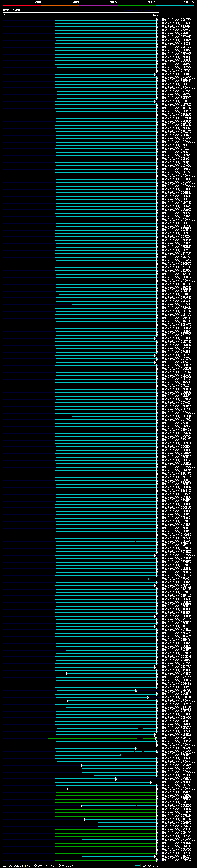Screen dimensions: 197x868
Task: Click UniRef100_Q2M3Z6 in the hit list
Action: pyautogui.click(x=177, y=104)
